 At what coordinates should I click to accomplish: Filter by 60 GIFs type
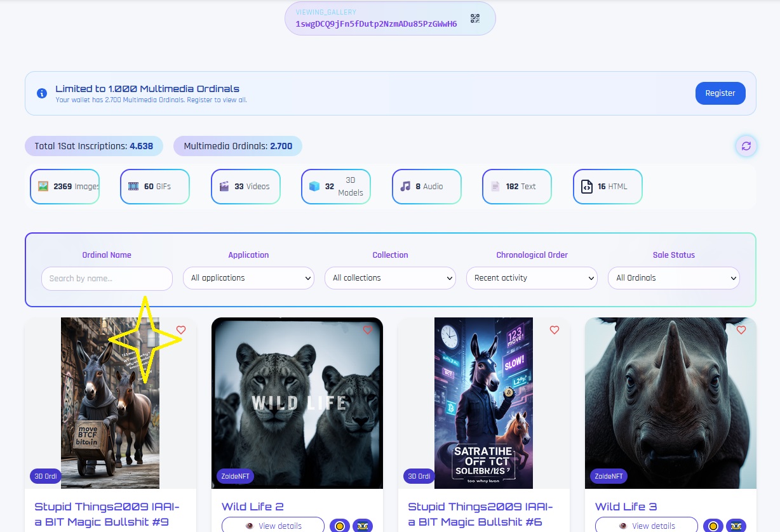pyautogui.click(x=155, y=187)
